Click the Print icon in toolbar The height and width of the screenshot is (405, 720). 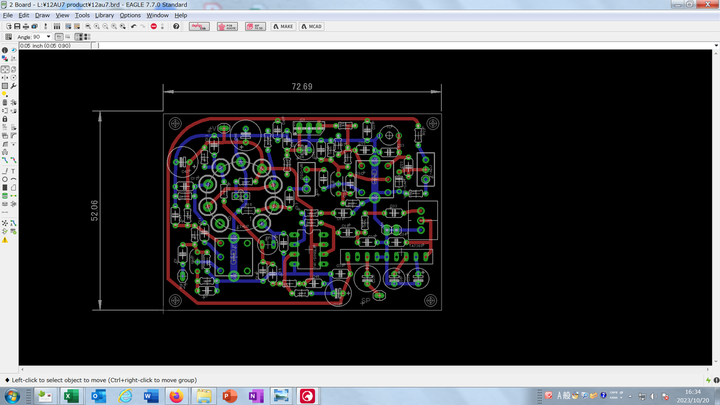[x=26, y=26]
